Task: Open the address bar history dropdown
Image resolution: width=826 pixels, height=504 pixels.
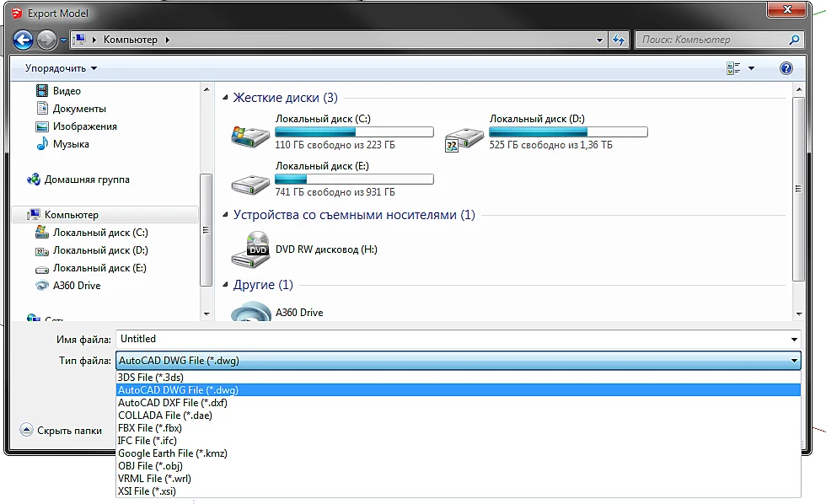Action: 599,40
